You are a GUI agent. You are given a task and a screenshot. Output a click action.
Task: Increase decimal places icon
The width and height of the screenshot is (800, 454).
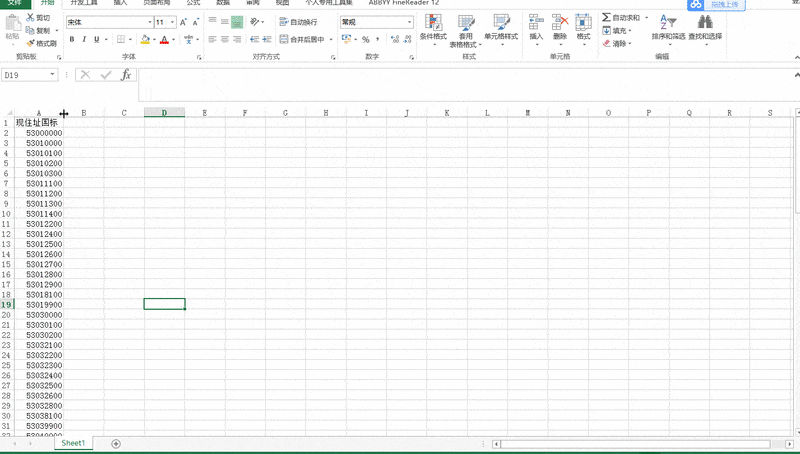[395, 39]
